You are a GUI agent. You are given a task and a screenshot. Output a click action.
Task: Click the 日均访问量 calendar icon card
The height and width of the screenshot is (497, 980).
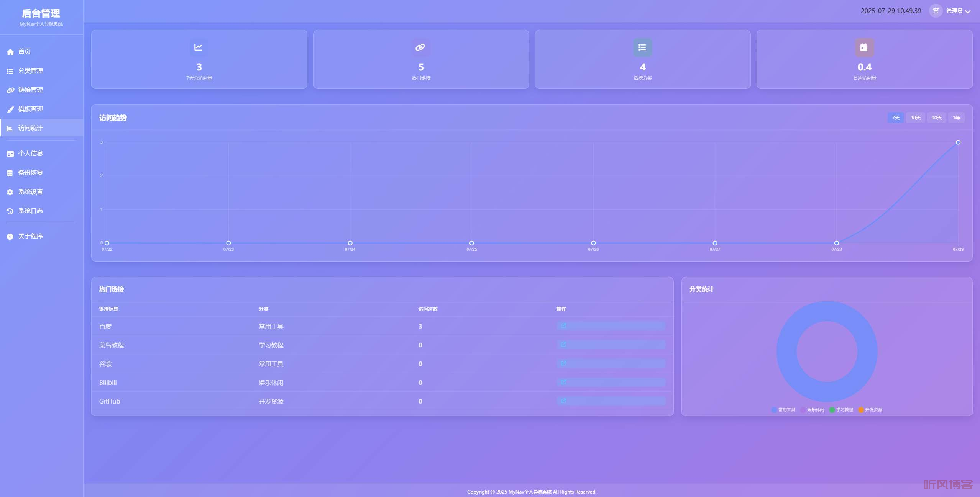point(864,47)
